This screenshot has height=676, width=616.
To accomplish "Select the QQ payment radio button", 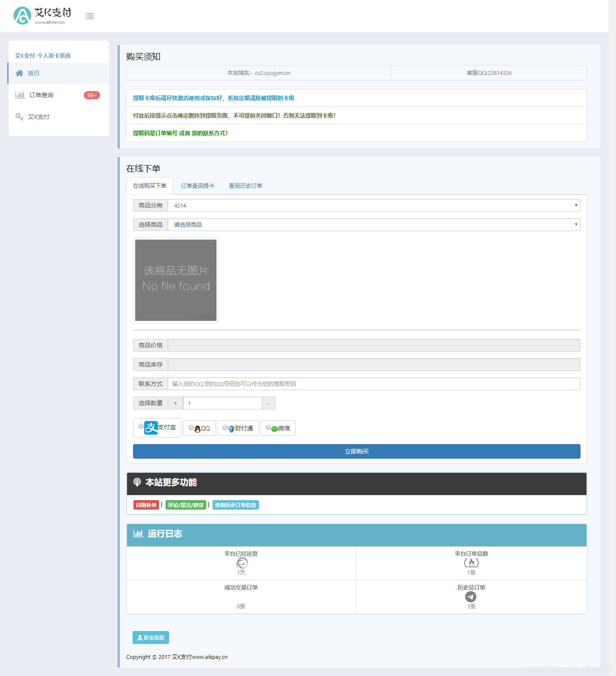I will [x=191, y=427].
